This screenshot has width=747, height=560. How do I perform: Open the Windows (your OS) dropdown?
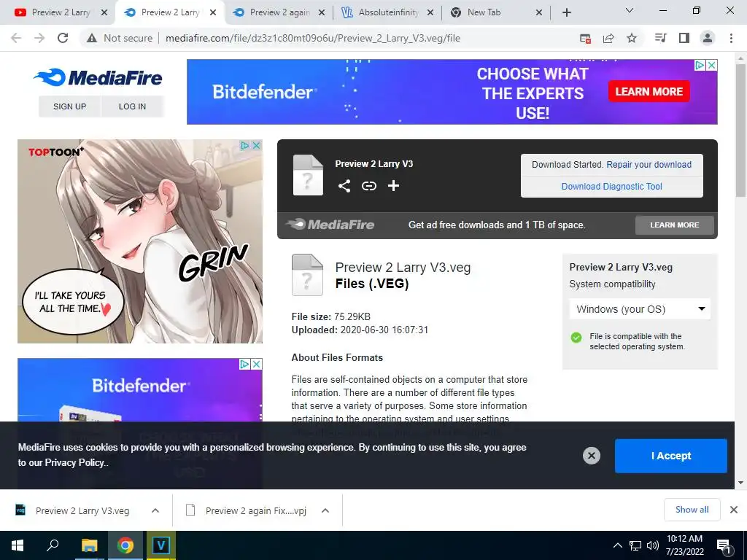tap(640, 309)
